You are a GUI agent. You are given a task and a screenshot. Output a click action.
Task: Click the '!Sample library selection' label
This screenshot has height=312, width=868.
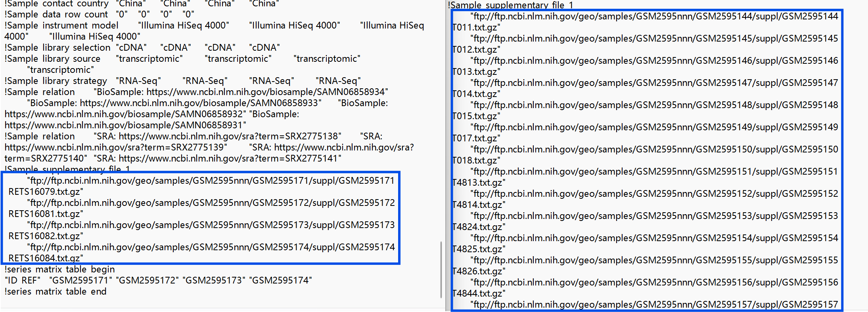[x=57, y=48]
